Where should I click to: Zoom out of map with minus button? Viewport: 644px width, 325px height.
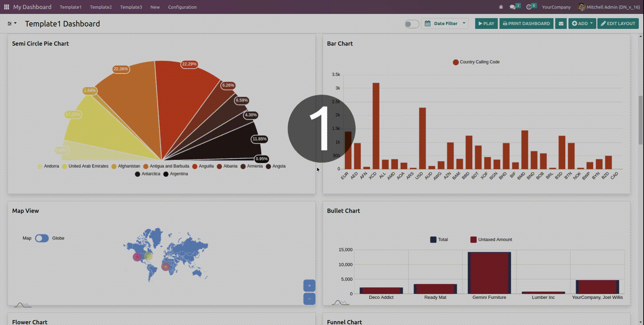[309, 299]
